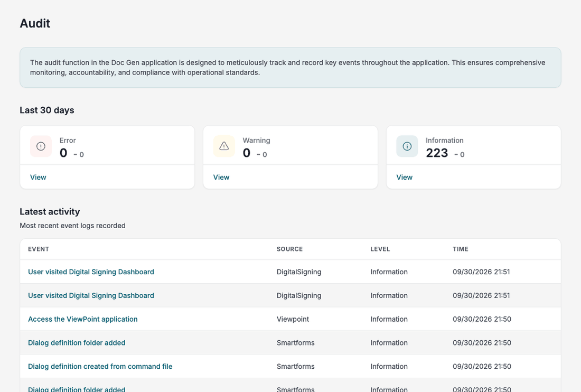581x392 pixels.
Task: Open View link in Warning card
Action: point(221,177)
